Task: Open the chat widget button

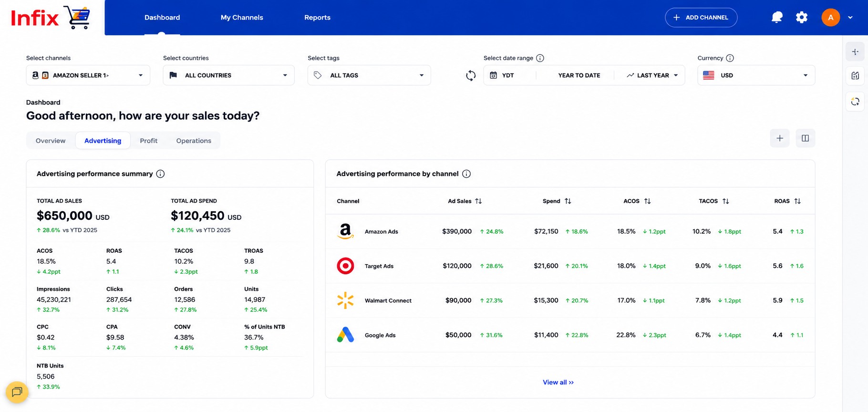Action: pos(17,392)
